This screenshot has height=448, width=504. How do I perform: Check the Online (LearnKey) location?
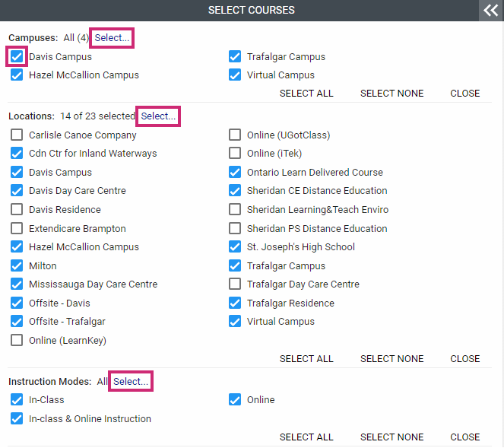pyautogui.click(x=17, y=340)
